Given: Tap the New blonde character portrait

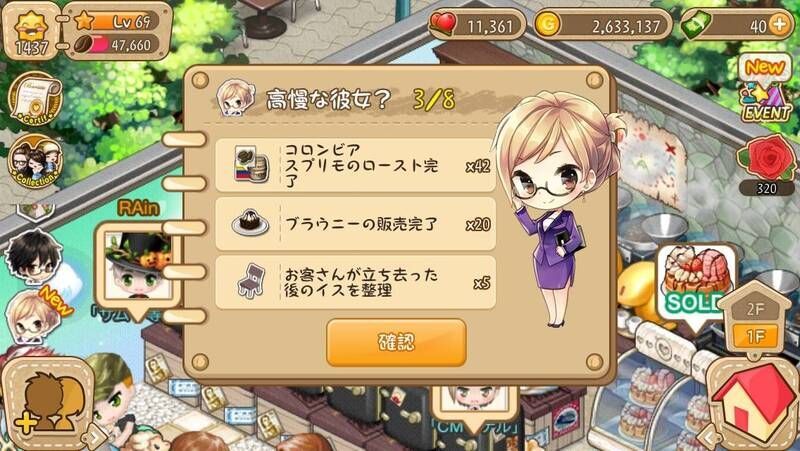Looking at the screenshot, I should pos(32,318).
